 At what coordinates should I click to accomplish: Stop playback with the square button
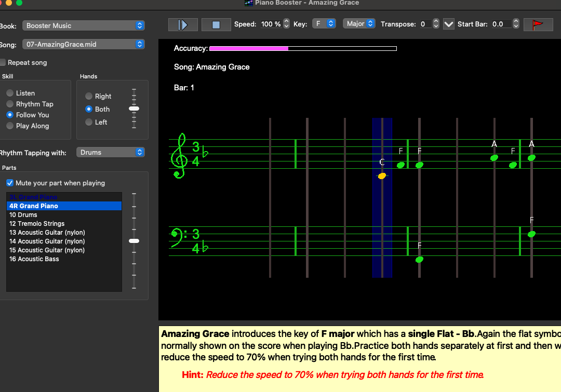[216, 25]
